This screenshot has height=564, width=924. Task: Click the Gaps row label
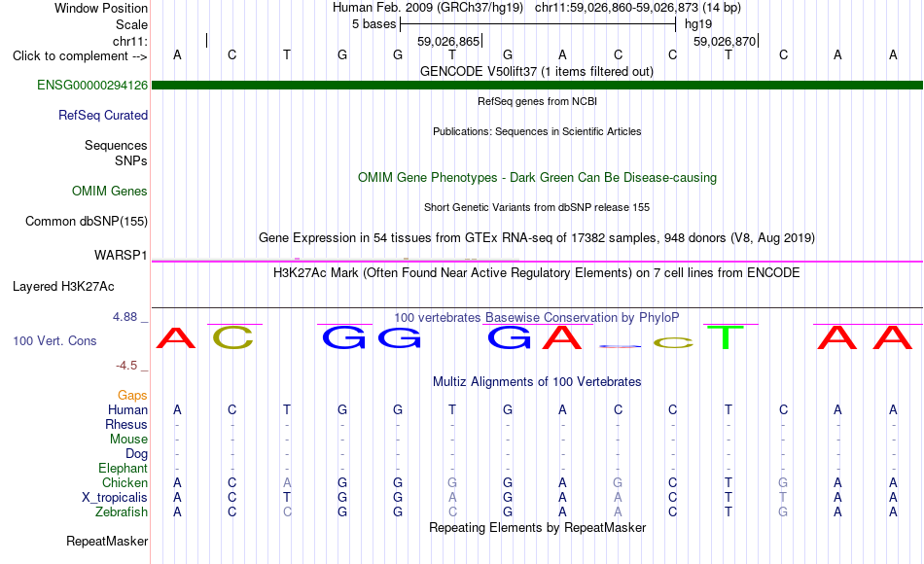(132, 395)
